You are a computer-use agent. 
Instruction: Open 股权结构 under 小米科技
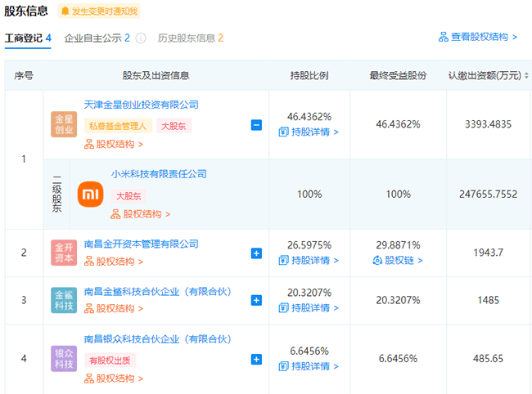tap(141, 214)
